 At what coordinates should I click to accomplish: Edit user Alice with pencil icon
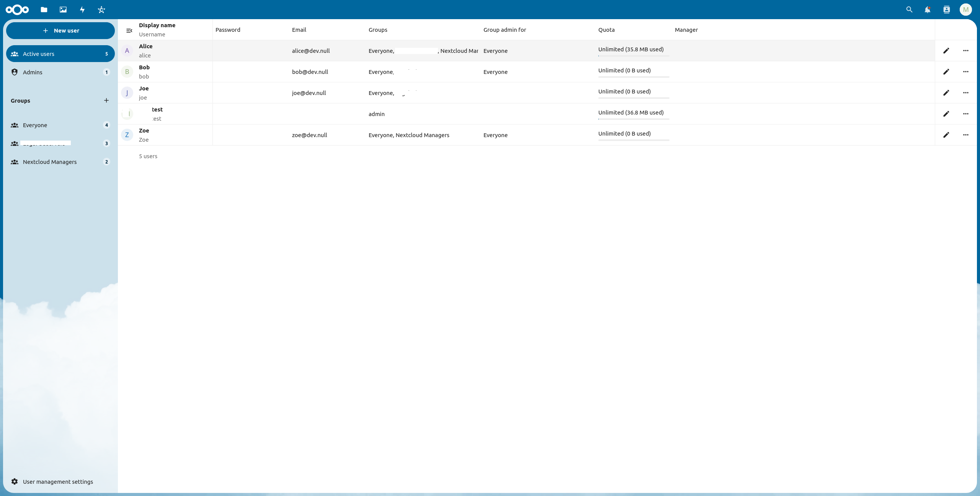pyautogui.click(x=946, y=51)
